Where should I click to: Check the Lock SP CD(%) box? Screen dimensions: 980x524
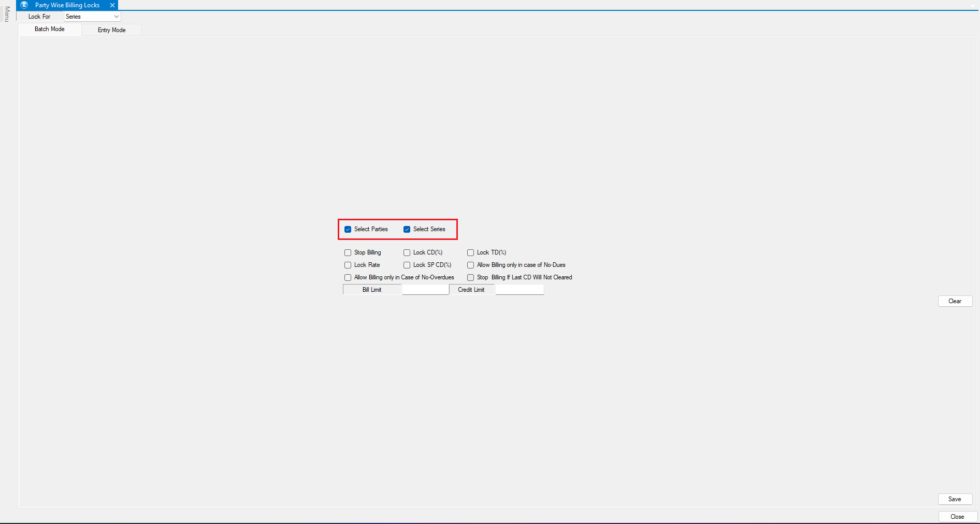coord(407,265)
